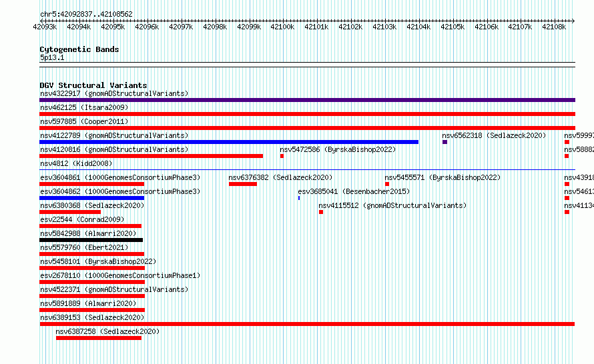This screenshot has height=364, width=594.
Task: Click the red bar under esv2678110
Action: 92,282
